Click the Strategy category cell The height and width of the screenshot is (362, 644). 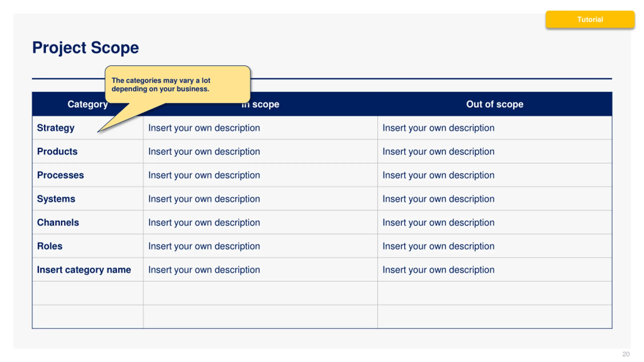point(88,128)
